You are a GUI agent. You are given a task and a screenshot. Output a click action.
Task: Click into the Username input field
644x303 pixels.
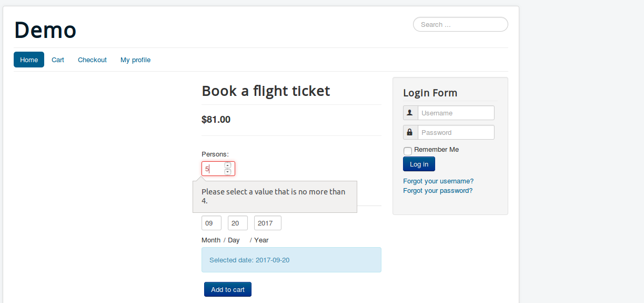pyautogui.click(x=456, y=113)
